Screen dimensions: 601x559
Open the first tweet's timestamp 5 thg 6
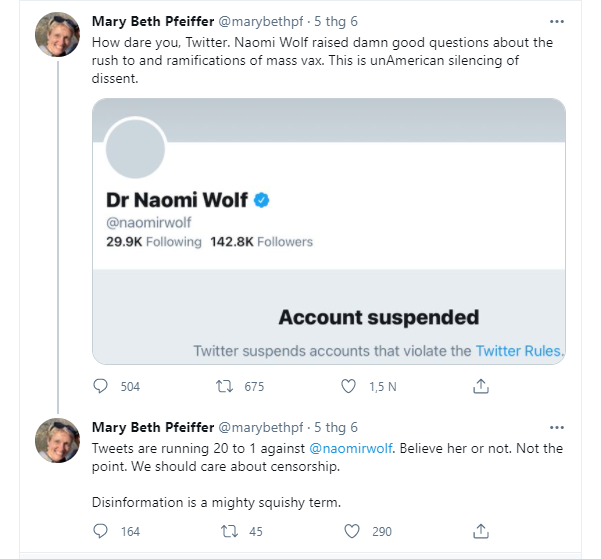tap(335, 21)
